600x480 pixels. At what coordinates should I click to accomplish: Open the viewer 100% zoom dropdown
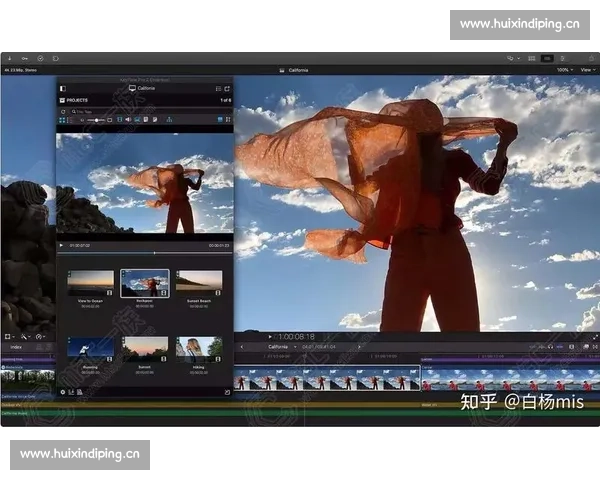pos(564,70)
